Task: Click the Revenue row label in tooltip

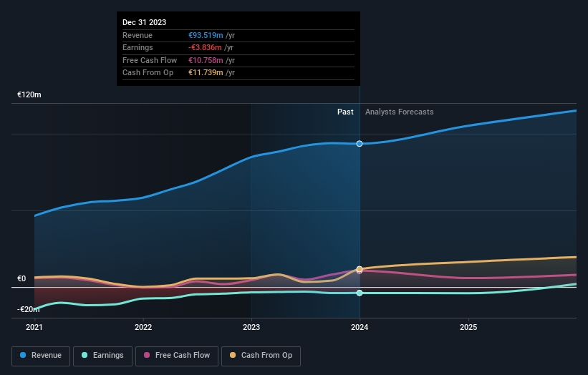Action: click(138, 35)
